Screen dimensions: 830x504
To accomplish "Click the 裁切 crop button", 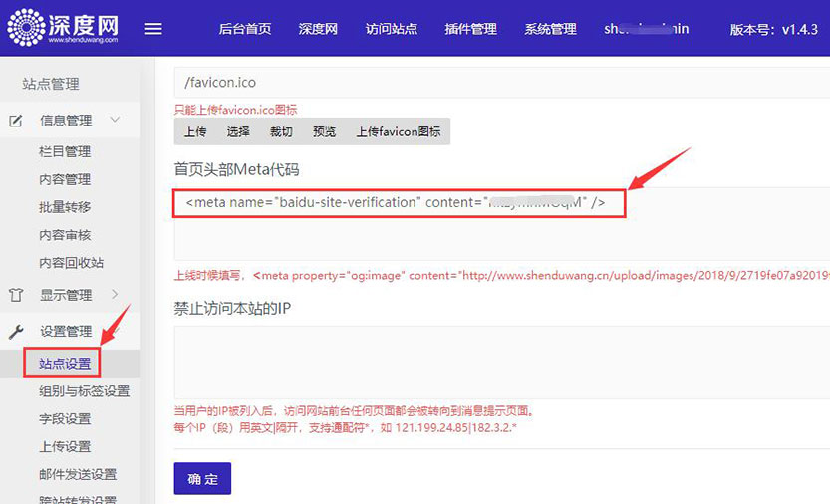I will (281, 131).
